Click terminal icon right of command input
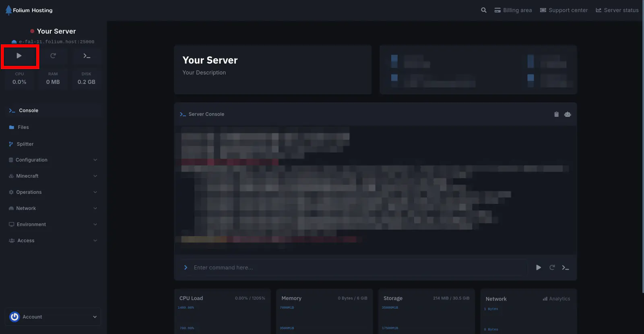 pyautogui.click(x=566, y=268)
